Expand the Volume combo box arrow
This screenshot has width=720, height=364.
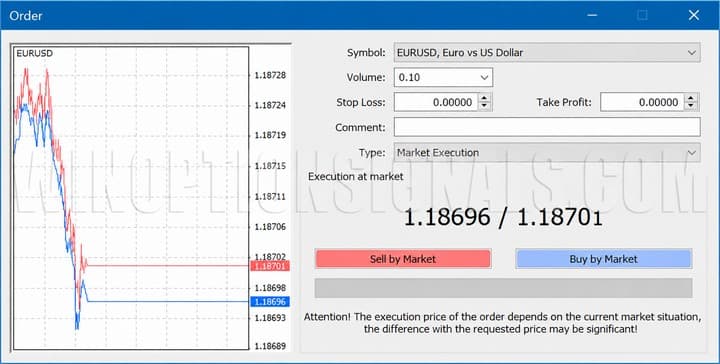click(x=484, y=78)
